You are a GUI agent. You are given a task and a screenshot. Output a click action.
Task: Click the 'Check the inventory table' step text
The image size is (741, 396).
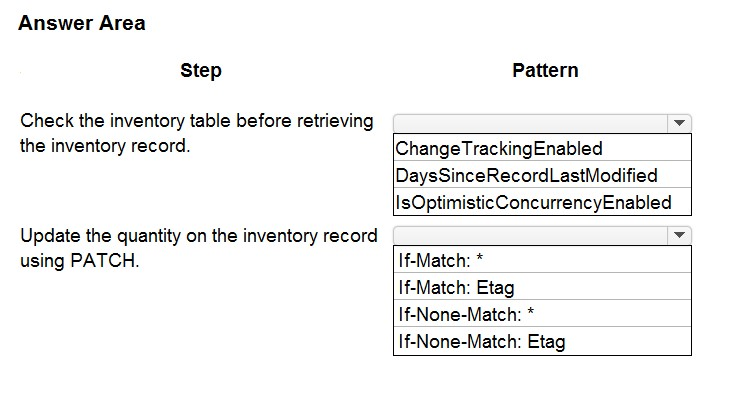point(197,121)
